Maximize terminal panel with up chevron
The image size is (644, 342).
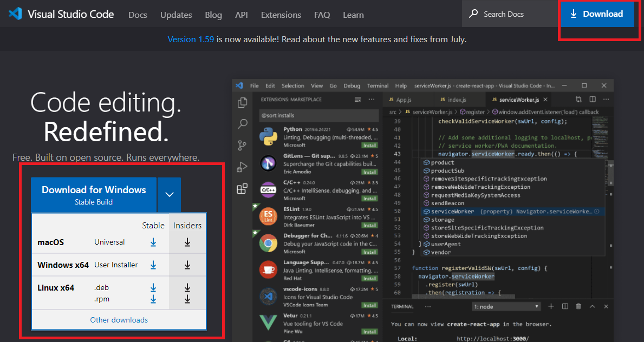pyautogui.click(x=592, y=306)
